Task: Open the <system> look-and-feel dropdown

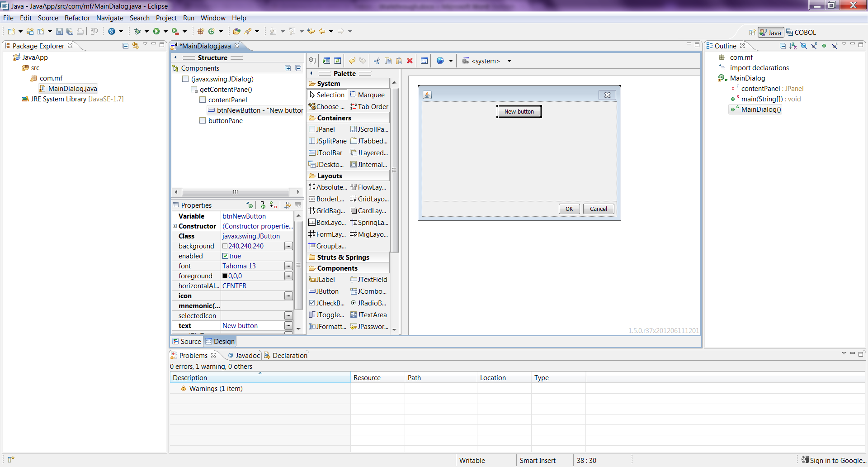Action: click(509, 61)
